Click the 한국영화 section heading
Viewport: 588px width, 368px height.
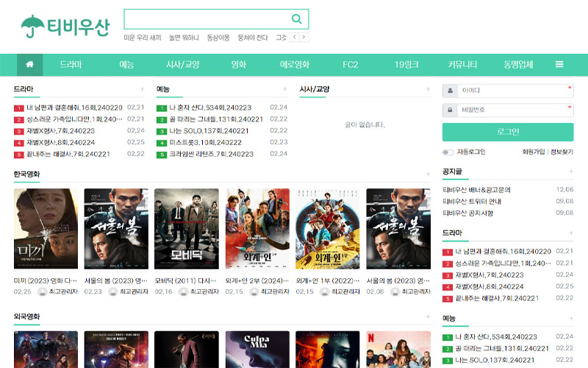coord(26,174)
